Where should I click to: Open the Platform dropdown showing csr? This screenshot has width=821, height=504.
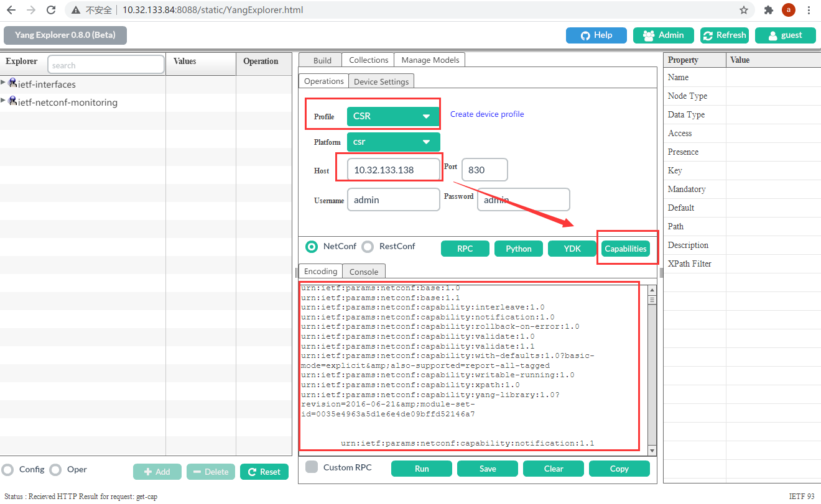(393, 142)
